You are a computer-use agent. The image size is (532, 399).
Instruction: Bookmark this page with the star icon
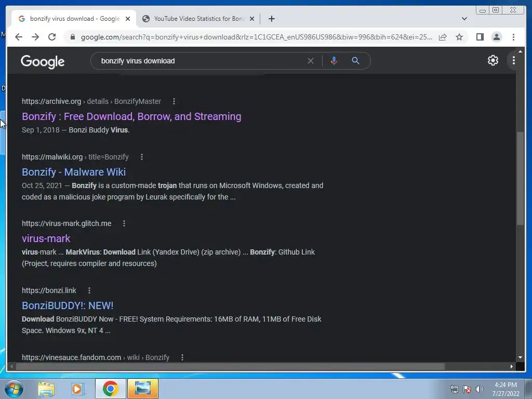[x=459, y=37]
